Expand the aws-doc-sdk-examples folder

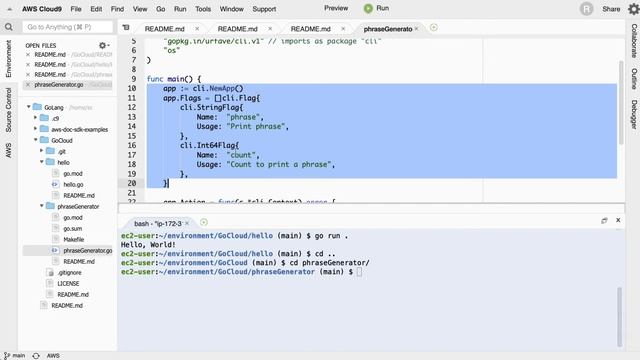point(36,129)
